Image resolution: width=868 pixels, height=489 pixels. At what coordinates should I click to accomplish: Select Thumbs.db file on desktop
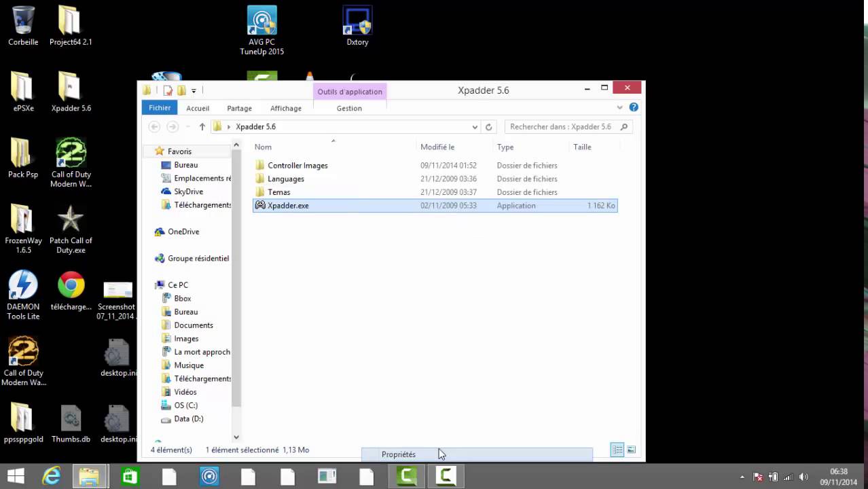pos(71,424)
